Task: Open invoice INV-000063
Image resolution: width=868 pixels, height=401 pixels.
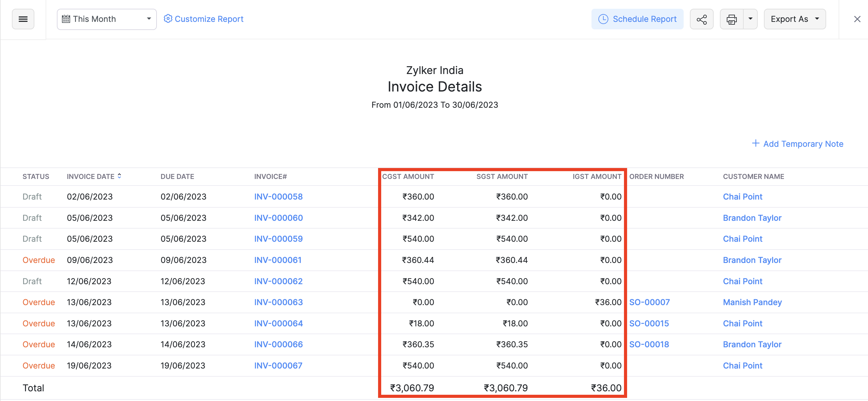Action: [278, 302]
